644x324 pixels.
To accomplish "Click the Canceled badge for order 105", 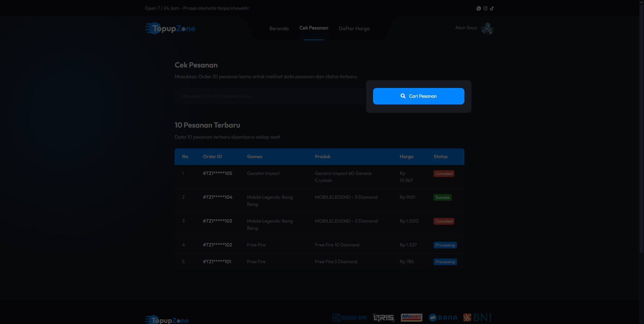I will click(444, 174).
